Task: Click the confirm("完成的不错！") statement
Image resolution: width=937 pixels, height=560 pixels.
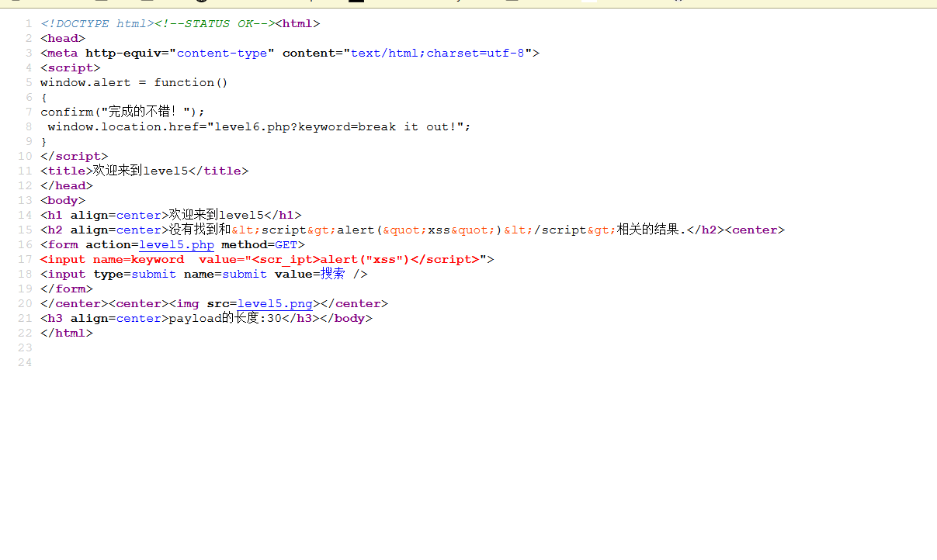Action: (x=123, y=112)
